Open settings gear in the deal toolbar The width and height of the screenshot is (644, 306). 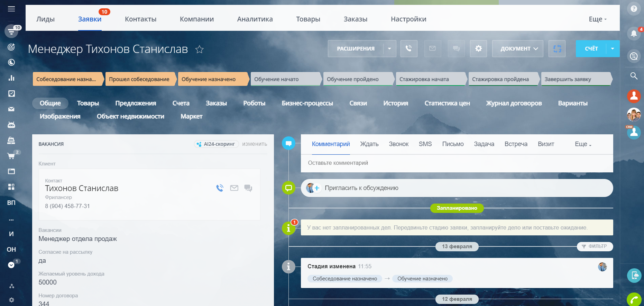coord(478,49)
